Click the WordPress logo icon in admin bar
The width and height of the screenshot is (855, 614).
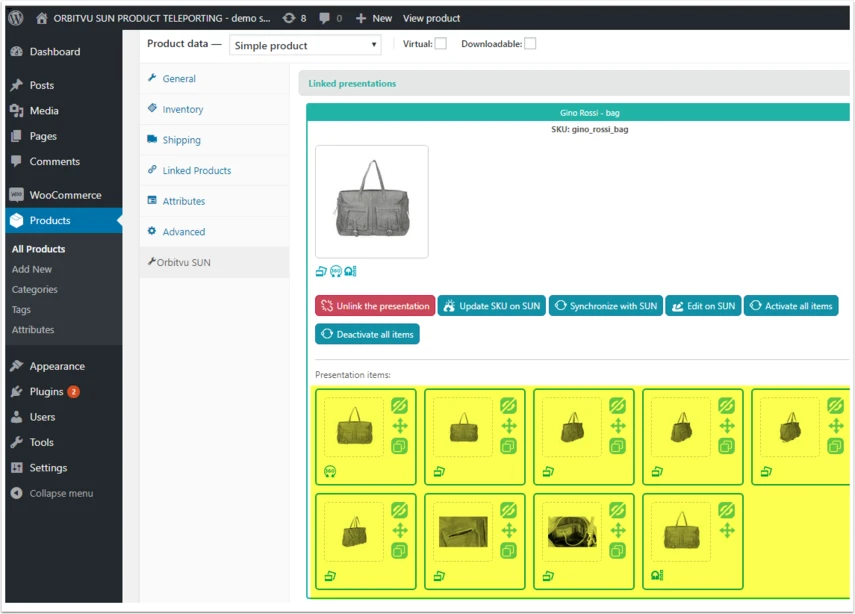tap(16, 18)
